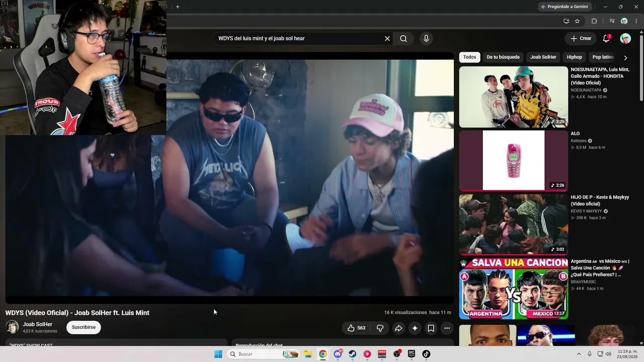Click the search magnifier button
Image resolution: width=644 pixels, height=362 pixels.
404,39
